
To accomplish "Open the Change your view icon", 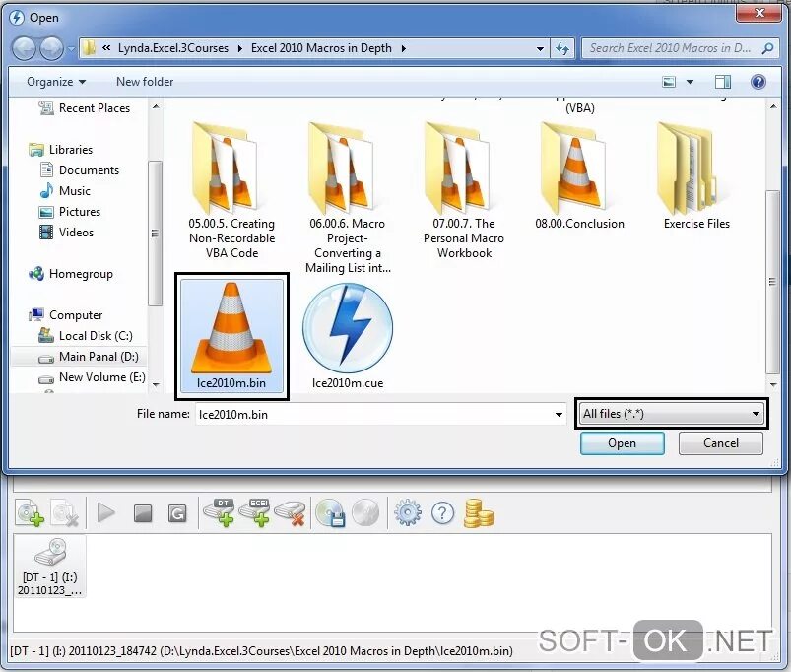I will click(669, 82).
